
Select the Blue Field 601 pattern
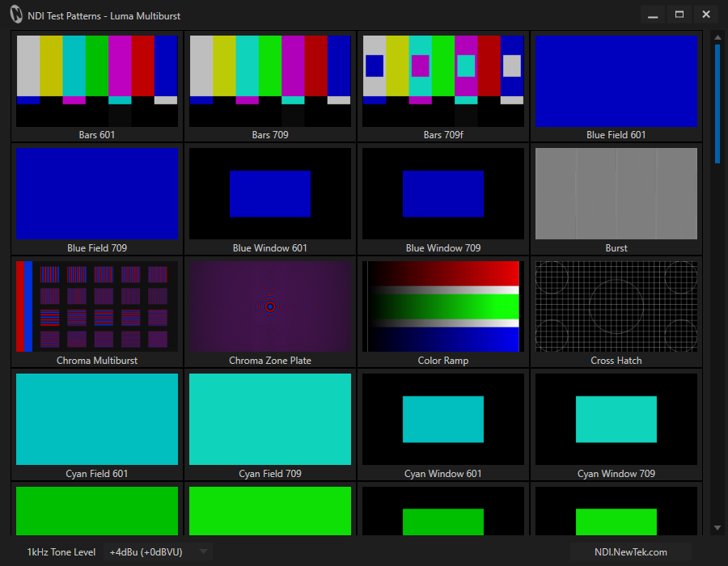tap(616, 81)
